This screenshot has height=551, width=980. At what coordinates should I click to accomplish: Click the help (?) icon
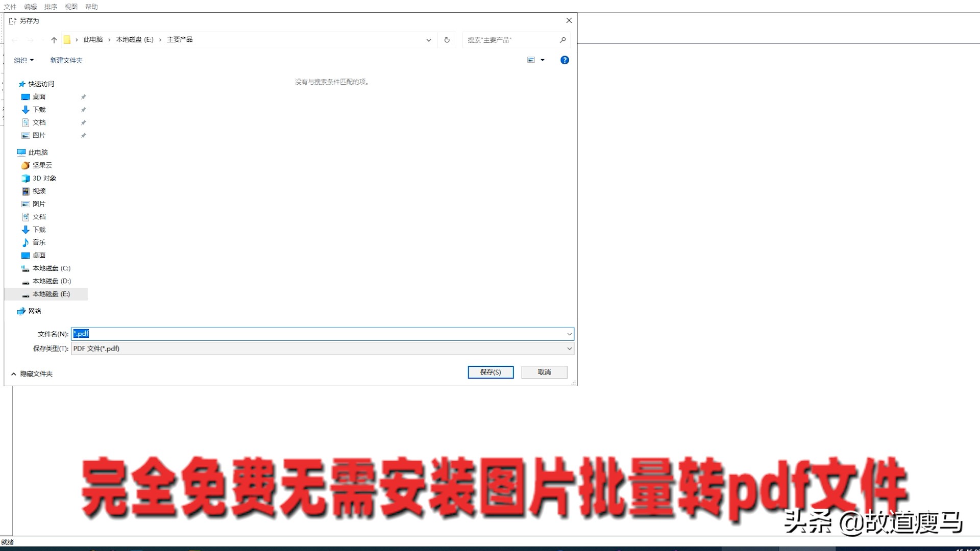564,60
